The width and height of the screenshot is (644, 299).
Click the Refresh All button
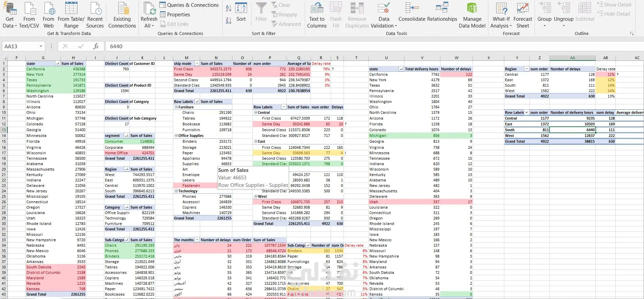[x=149, y=15]
